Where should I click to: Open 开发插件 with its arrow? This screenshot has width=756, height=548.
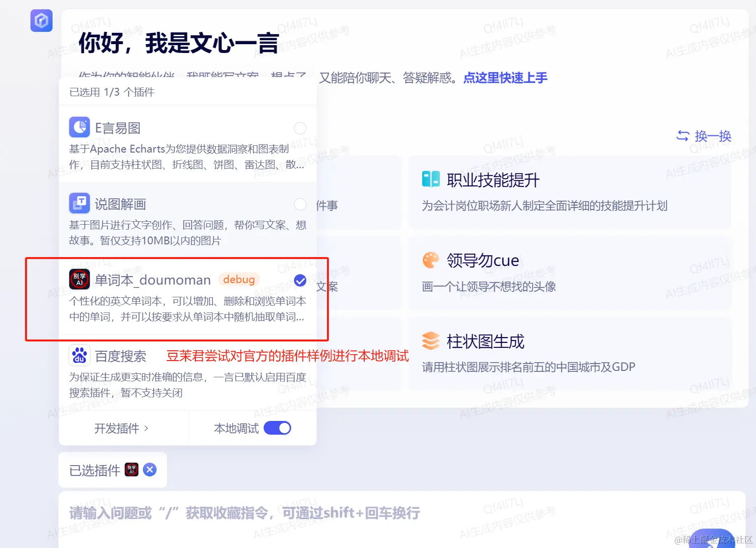pos(121,428)
